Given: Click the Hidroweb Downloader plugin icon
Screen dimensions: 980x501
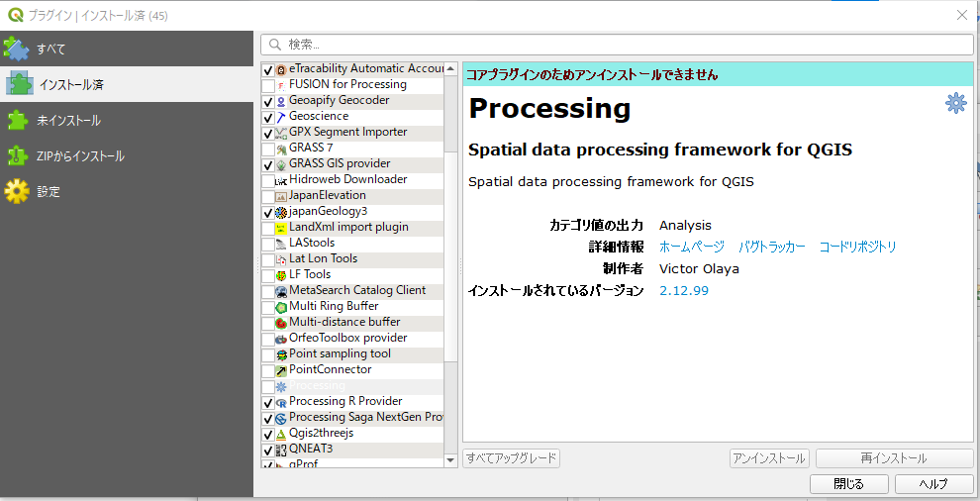Looking at the screenshot, I should pos(281,181).
